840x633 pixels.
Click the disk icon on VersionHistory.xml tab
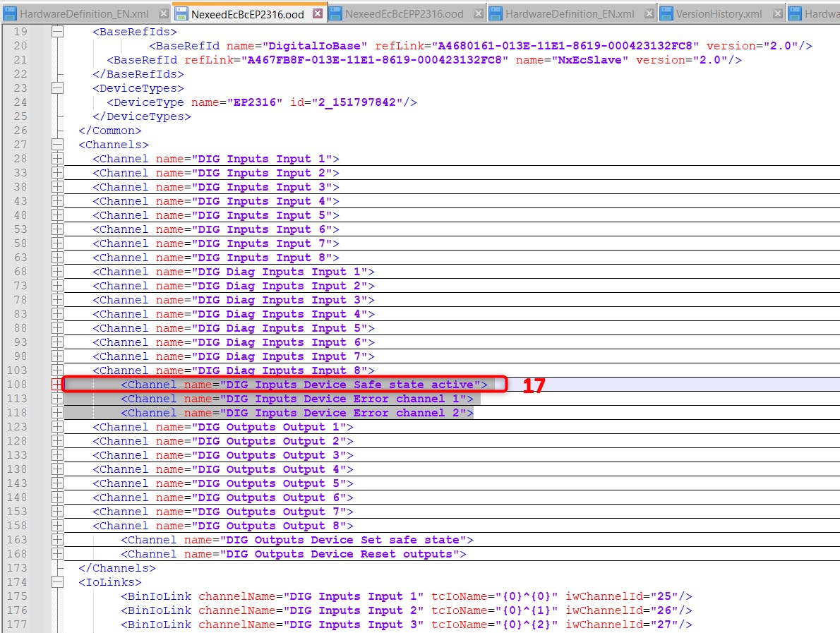pyautogui.click(x=664, y=13)
